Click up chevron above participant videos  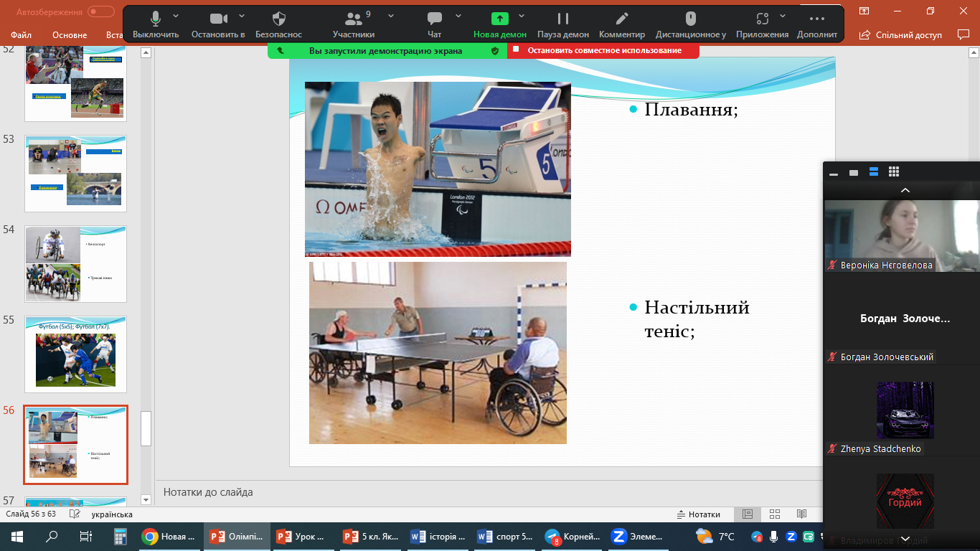(x=905, y=190)
